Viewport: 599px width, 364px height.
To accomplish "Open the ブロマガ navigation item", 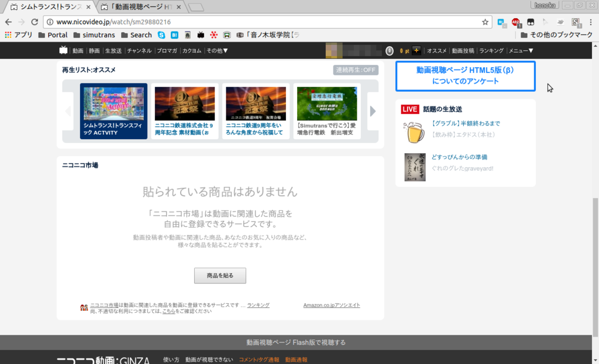I will [x=167, y=50].
